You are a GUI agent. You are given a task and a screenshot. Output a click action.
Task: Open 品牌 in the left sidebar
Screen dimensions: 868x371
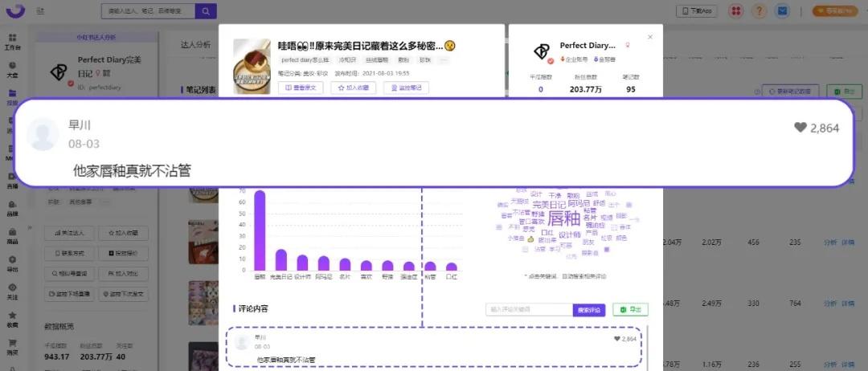(x=12, y=208)
